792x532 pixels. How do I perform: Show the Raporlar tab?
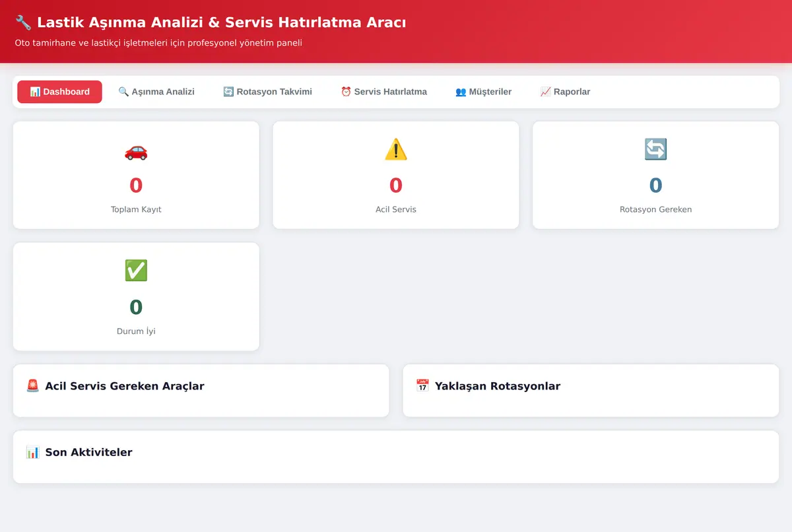coord(565,92)
